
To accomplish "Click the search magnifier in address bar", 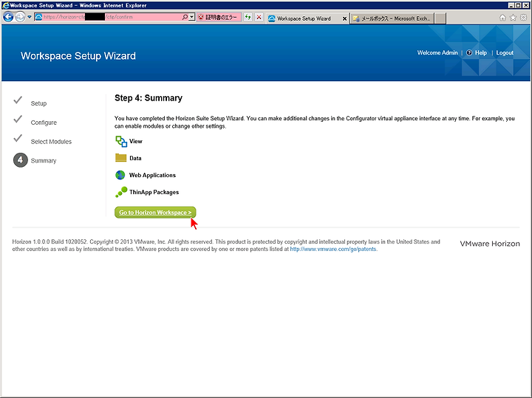I will (x=185, y=17).
